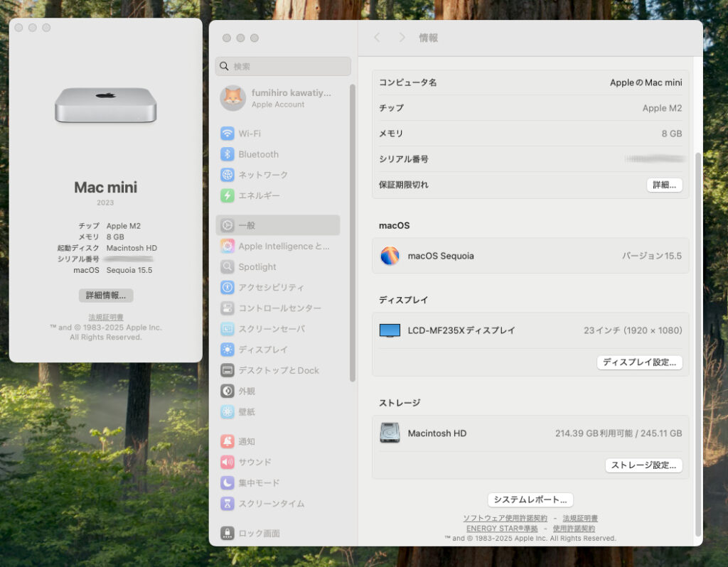Open the エネルギー energy icon

pos(227,195)
